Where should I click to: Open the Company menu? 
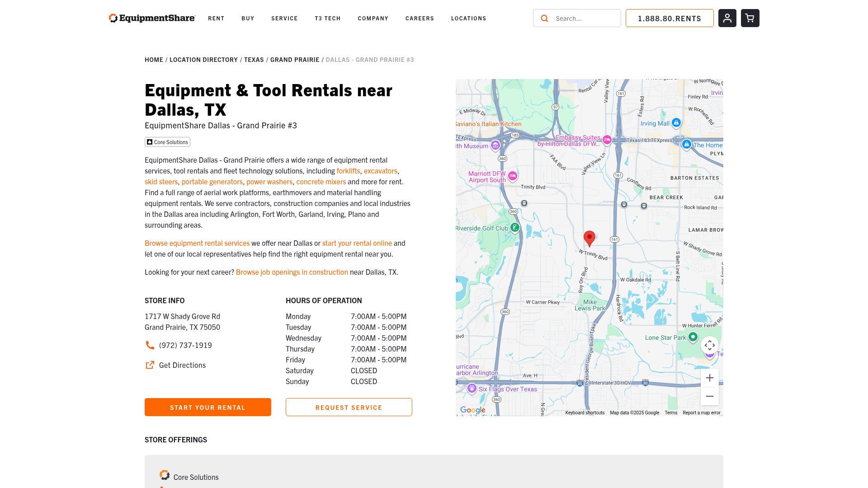373,19
